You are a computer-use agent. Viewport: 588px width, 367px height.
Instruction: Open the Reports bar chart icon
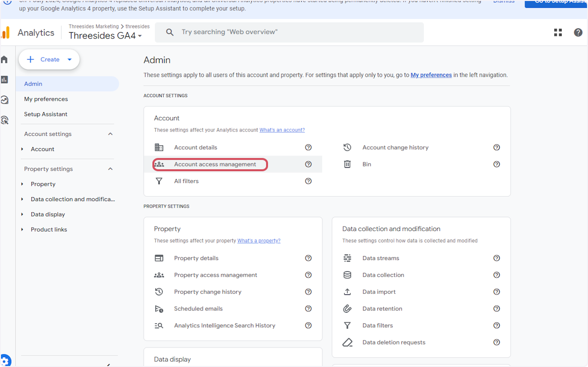4,79
